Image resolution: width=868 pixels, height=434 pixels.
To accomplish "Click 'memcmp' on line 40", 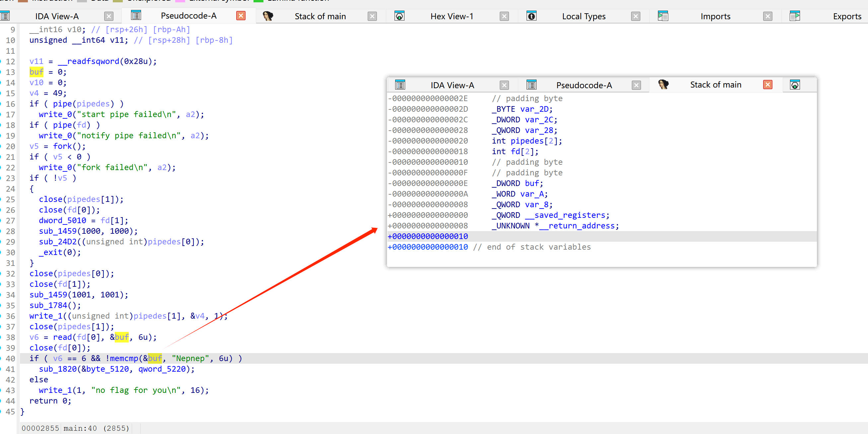I will [x=124, y=358].
